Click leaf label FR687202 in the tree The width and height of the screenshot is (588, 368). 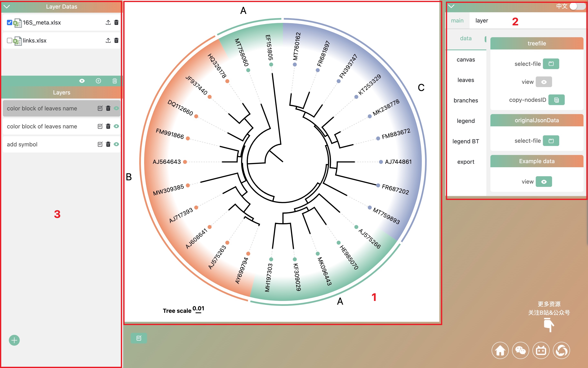395,189
